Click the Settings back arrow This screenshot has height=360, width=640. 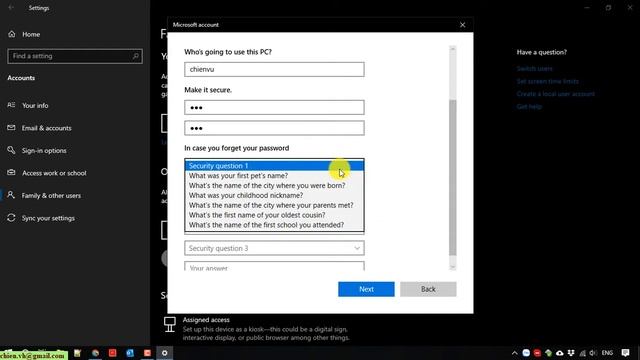(11, 8)
